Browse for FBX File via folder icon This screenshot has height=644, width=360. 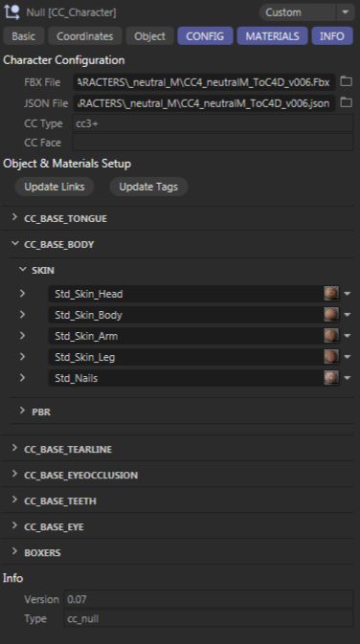347,81
